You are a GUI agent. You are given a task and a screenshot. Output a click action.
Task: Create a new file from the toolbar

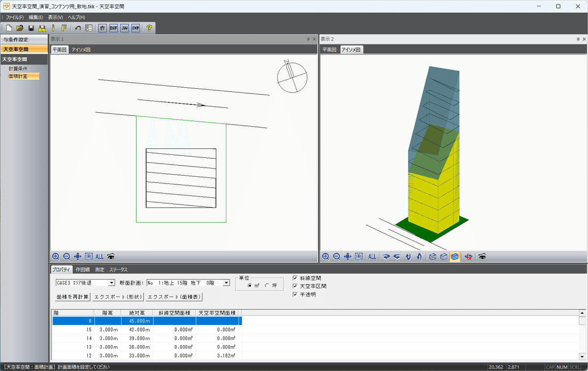[9, 28]
